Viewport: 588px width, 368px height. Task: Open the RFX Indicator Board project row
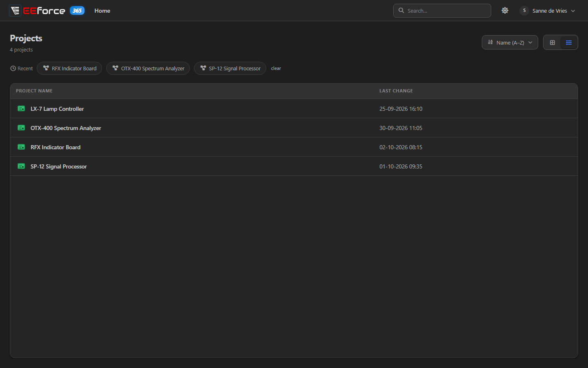pos(294,147)
